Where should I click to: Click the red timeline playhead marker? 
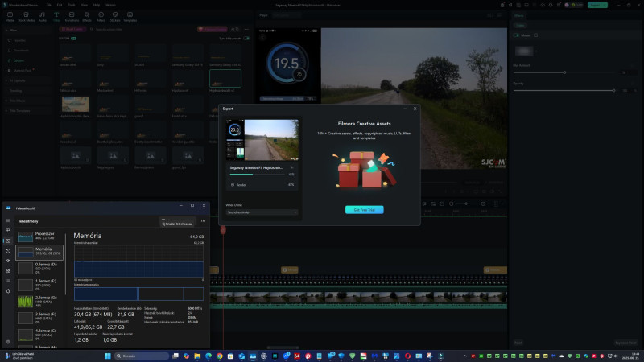point(223,230)
